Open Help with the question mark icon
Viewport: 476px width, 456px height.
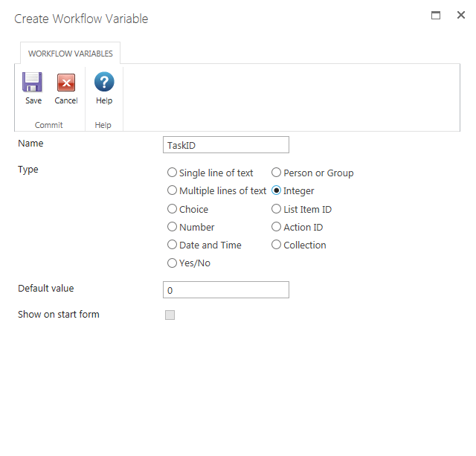[104, 82]
